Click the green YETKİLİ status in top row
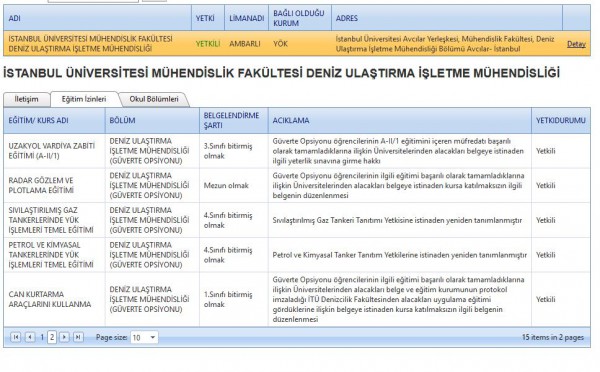 208,44
